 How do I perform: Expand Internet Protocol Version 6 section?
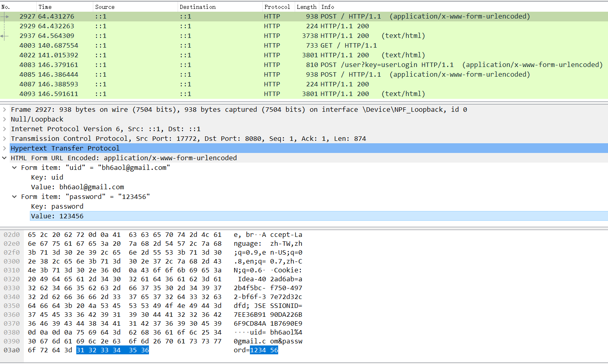click(x=4, y=129)
